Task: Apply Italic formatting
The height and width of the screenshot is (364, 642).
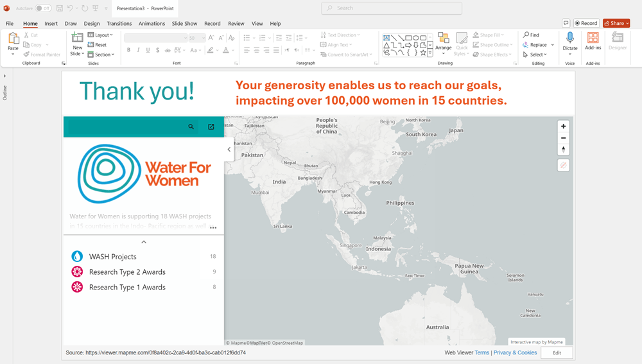Action: click(138, 50)
